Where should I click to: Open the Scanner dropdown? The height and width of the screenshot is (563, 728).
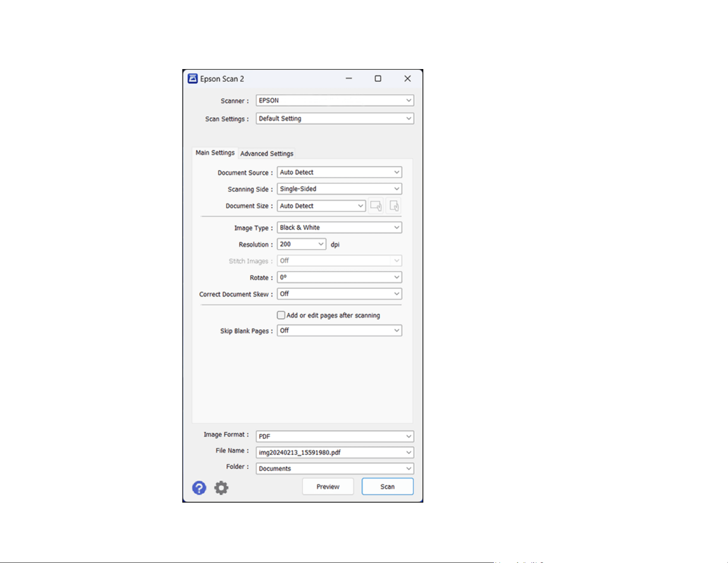click(x=335, y=101)
